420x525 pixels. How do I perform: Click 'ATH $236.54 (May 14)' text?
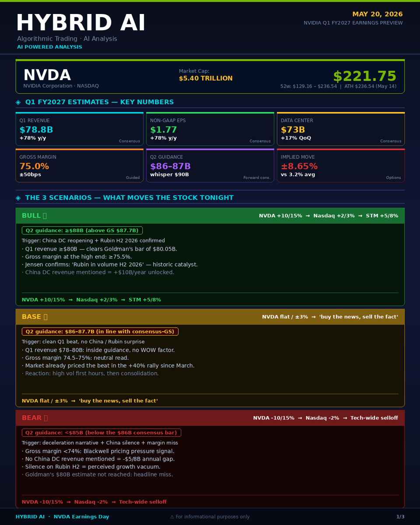click(x=371, y=87)
